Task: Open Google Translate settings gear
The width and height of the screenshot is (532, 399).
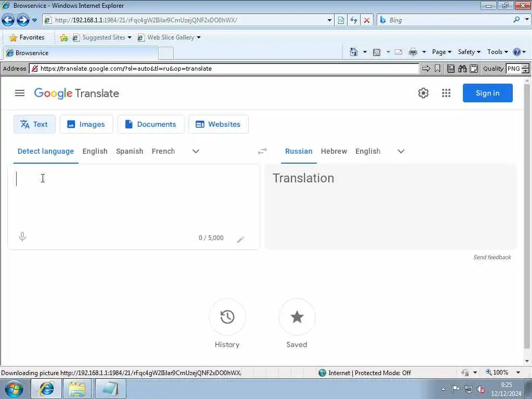Action: pos(423,93)
